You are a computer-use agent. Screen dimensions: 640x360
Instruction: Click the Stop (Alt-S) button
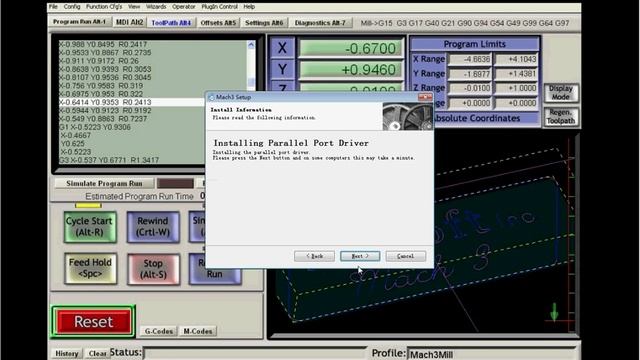[153, 269]
